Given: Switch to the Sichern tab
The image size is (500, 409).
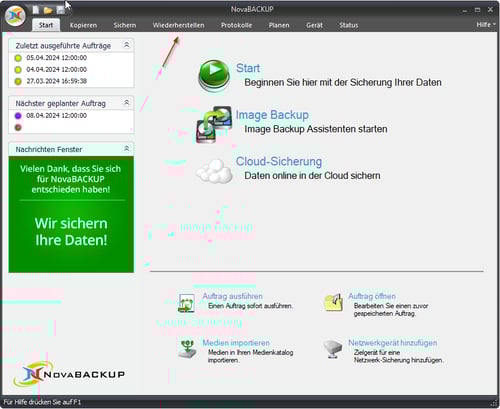Looking at the screenshot, I should (125, 25).
